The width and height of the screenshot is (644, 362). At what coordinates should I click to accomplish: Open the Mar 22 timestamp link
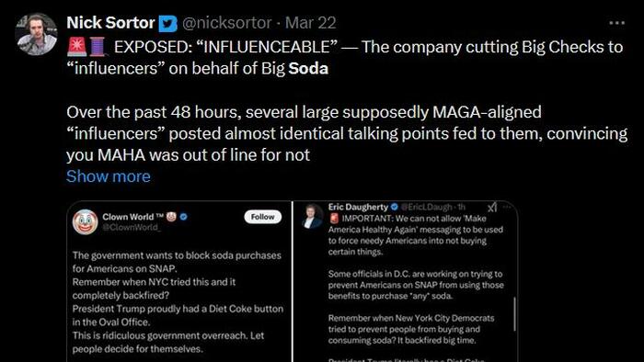(311, 23)
